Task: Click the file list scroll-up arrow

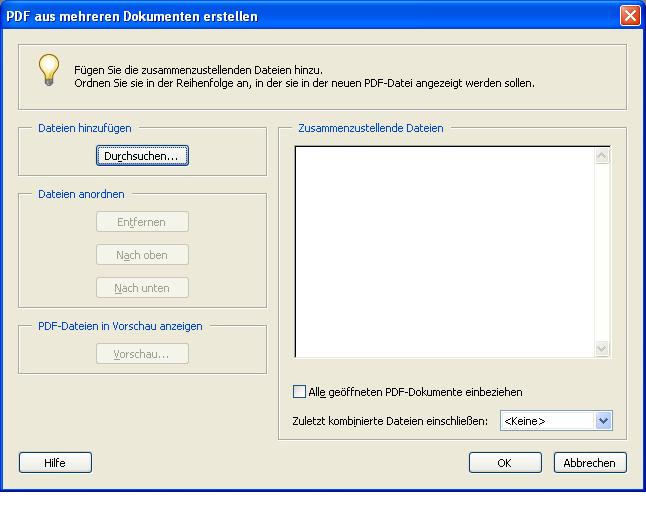Action: pyautogui.click(x=602, y=155)
